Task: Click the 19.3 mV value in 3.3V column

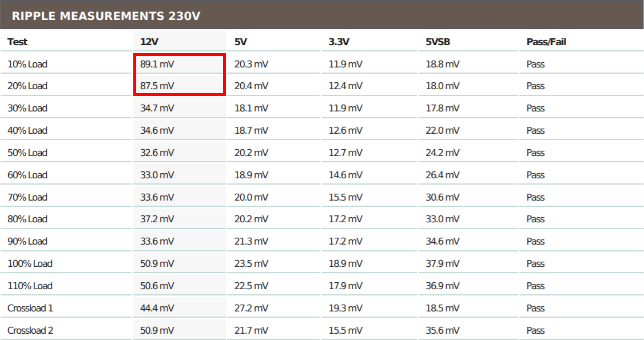Action: point(345,309)
